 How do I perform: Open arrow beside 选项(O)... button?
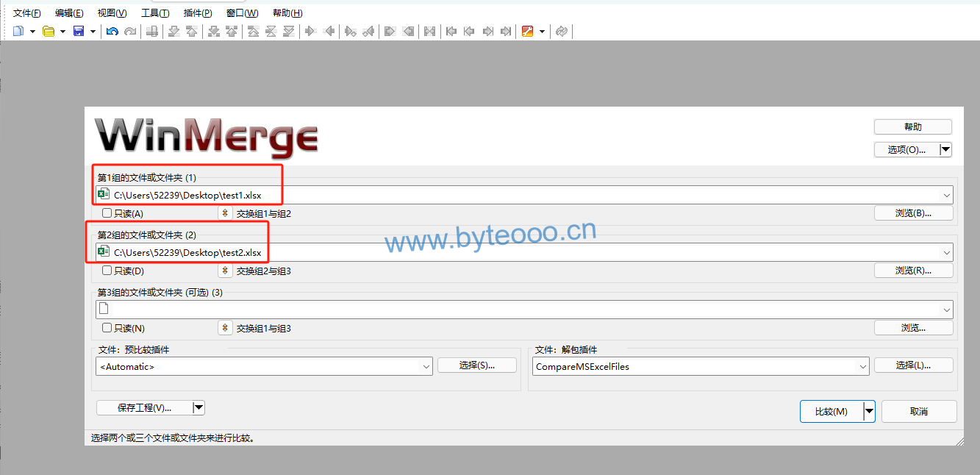coord(946,149)
